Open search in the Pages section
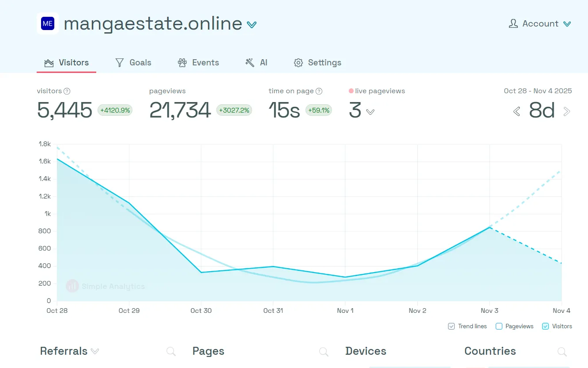This screenshot has height=368, width=588. [324, 351]
